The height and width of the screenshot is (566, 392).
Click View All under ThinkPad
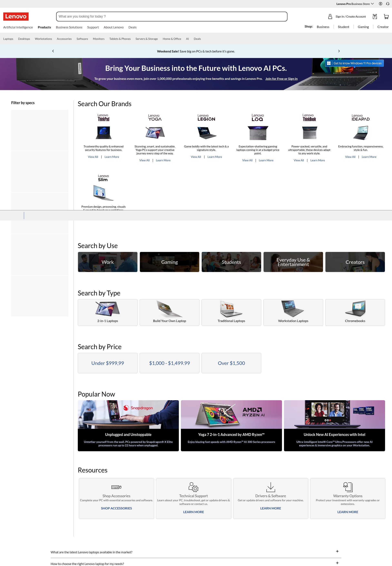[x=93, y=157]
